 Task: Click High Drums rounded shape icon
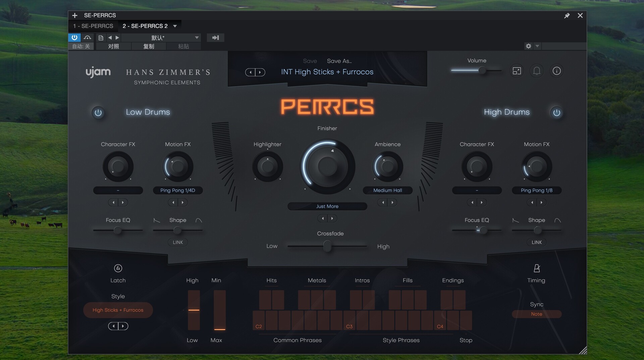click(557, 220)
